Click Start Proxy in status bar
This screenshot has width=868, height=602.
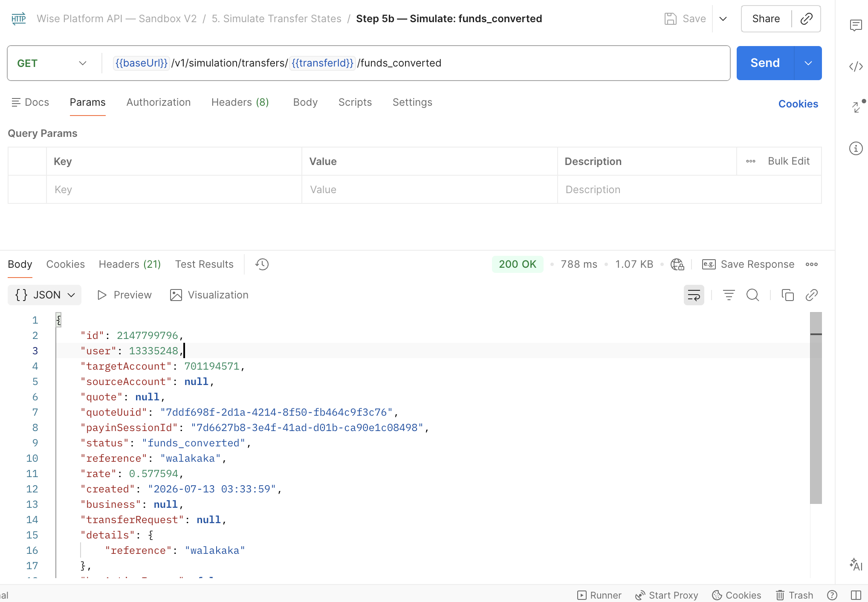(x=666, y=595)
